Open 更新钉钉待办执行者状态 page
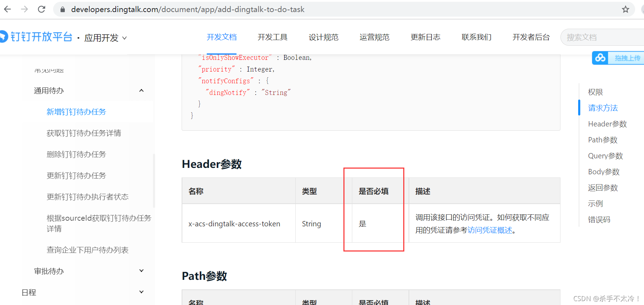 click(87, 197)
